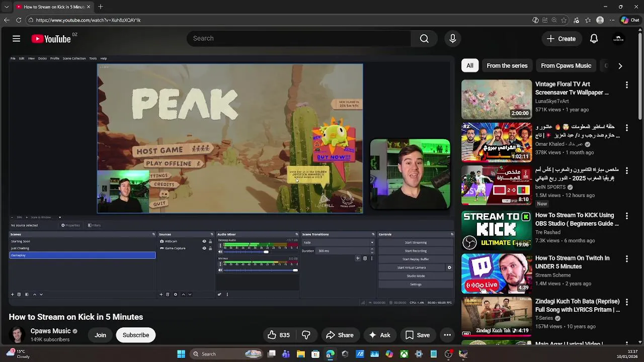This screenshot has height=362, width=644.
Task: Dislike this video
Action: pos(306,335)
